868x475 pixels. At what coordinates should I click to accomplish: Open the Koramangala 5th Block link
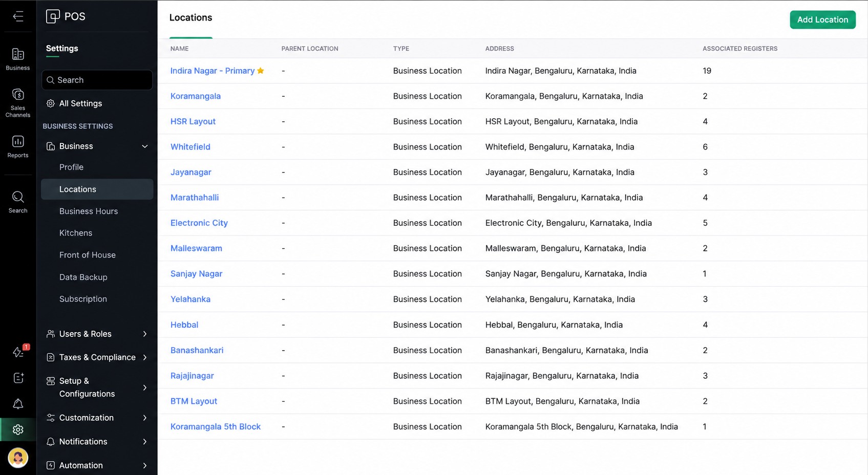[215, 426]
